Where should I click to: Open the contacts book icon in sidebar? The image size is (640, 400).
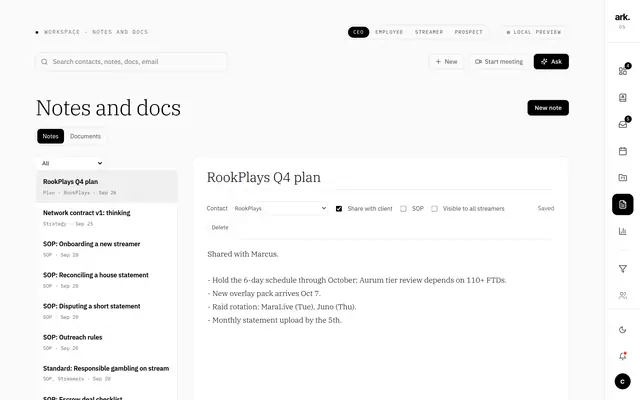pyautogui.click(x=622, y=98)
